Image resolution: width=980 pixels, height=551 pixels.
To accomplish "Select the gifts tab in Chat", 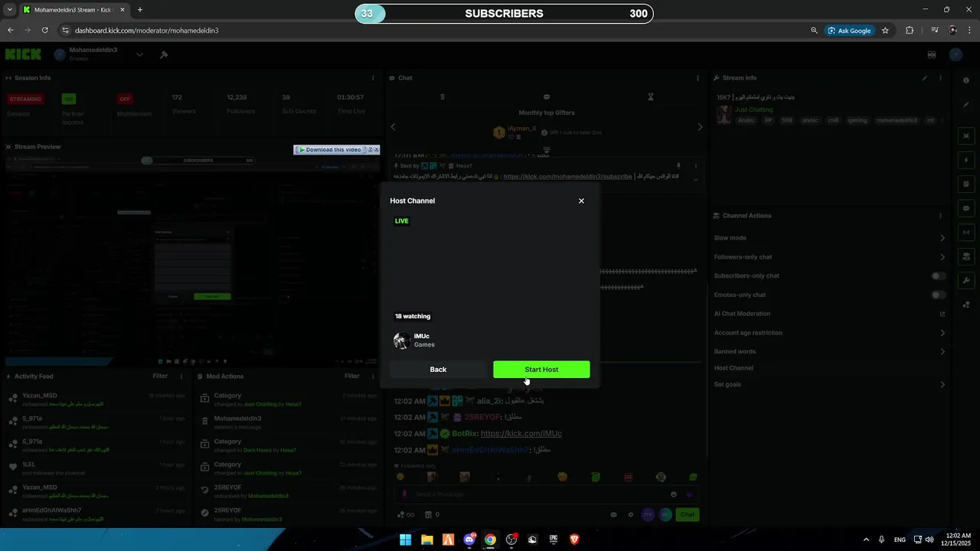I will pos(442,97).
